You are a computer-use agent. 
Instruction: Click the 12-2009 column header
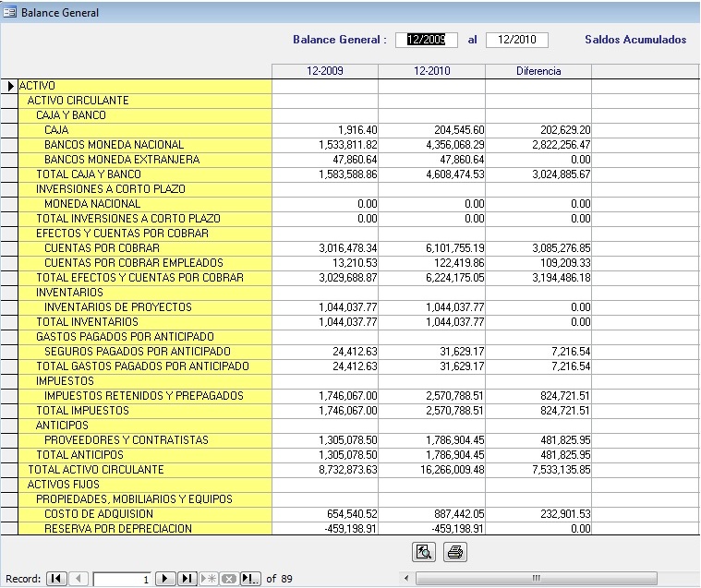pos(325,71)
